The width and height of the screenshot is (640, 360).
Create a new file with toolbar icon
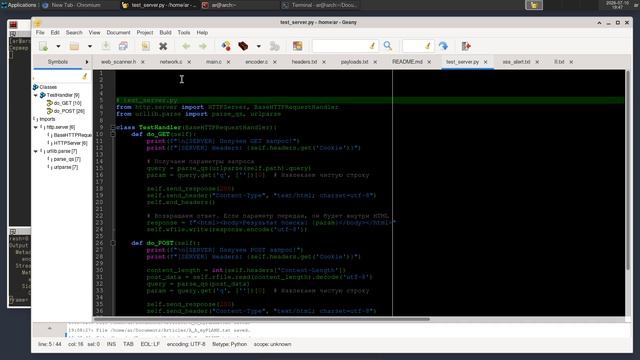(x=43, y=46)
